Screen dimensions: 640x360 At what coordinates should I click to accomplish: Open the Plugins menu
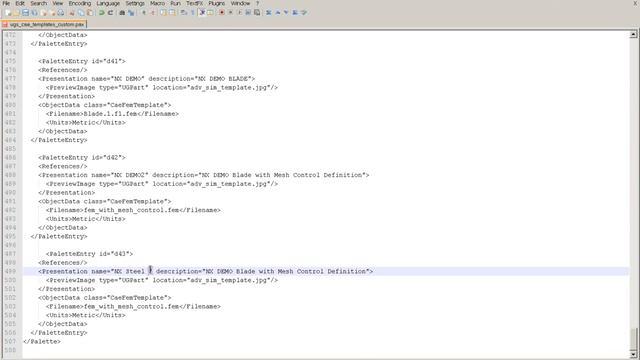click(217, 3)
